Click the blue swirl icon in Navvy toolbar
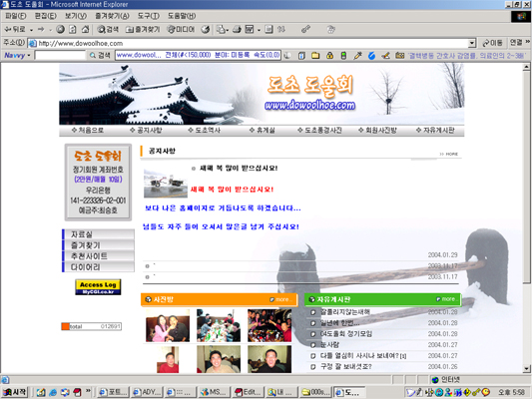Image resolution: width=532 pixels, height=399 pixels. 372,55
